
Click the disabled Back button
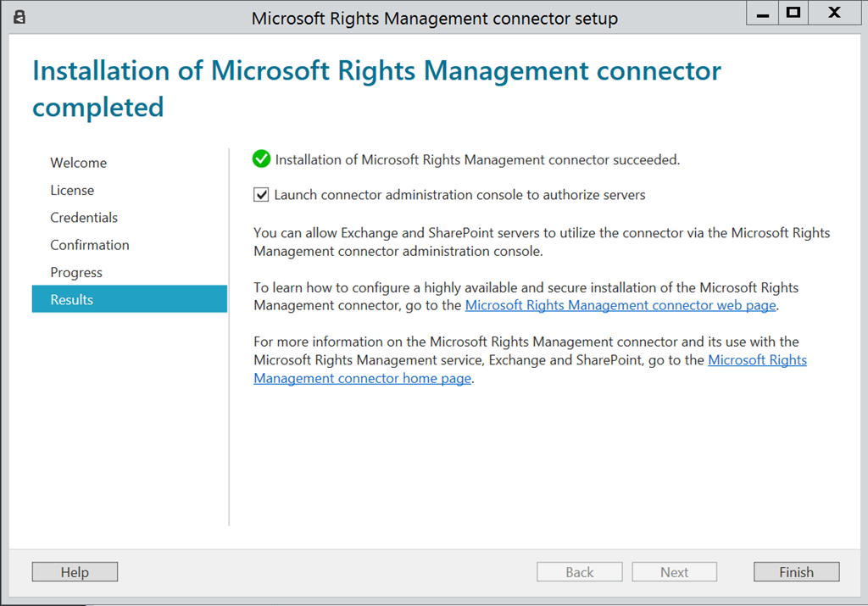pos(580,572)
